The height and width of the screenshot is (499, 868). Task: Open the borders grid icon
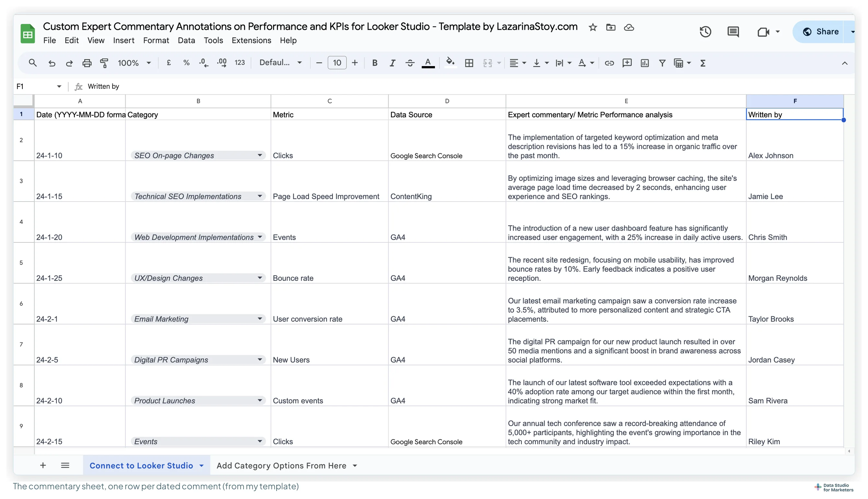469,63
